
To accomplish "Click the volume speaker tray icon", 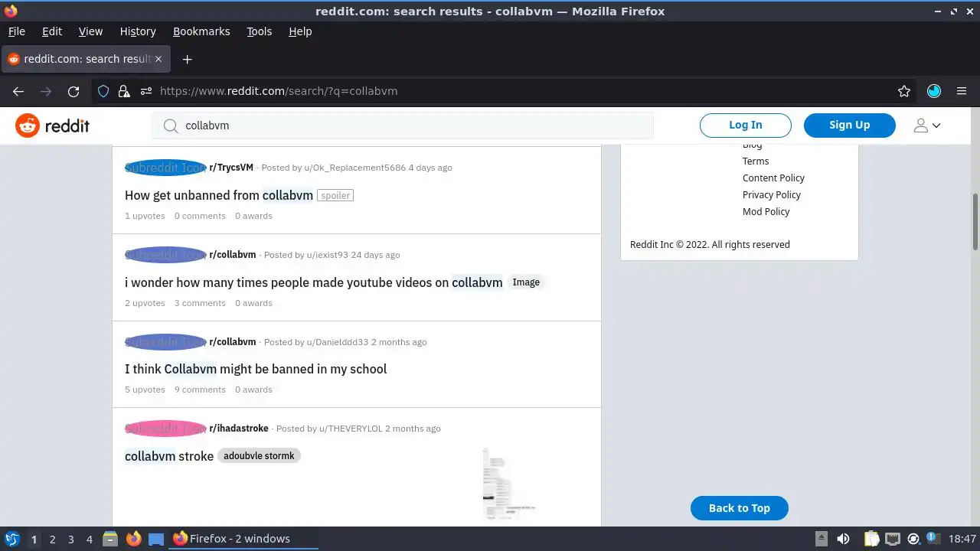I will tap(843, 539).
